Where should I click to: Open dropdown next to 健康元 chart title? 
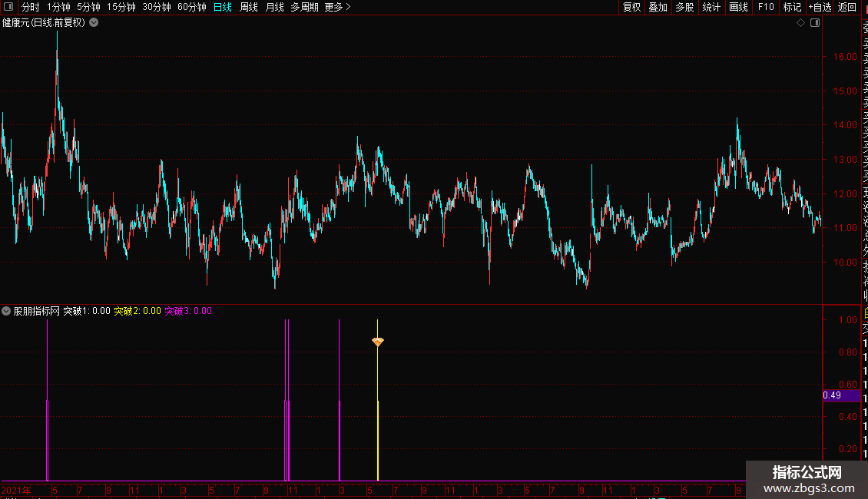[x=94, y=23]
